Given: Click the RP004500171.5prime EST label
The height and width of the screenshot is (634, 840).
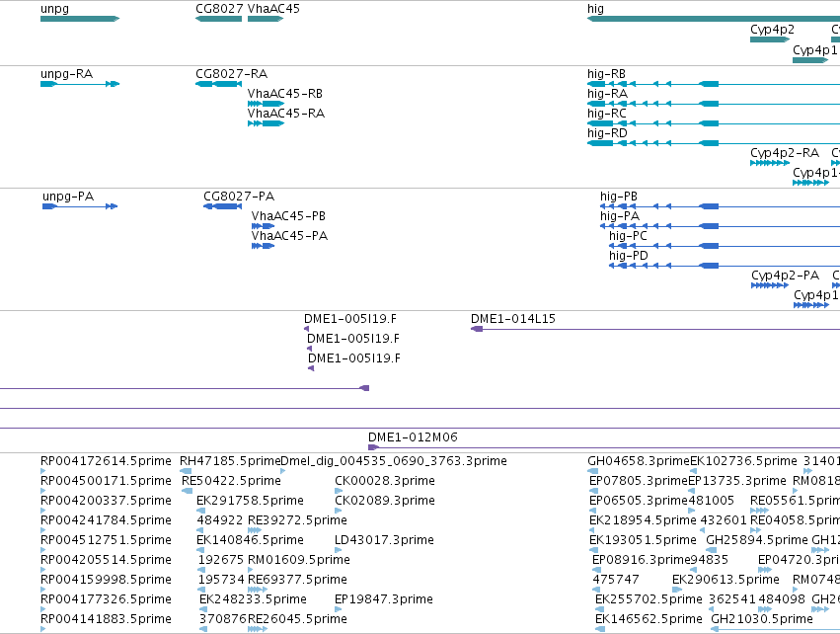Looking at the screenshot, I should tap(106, 481).
